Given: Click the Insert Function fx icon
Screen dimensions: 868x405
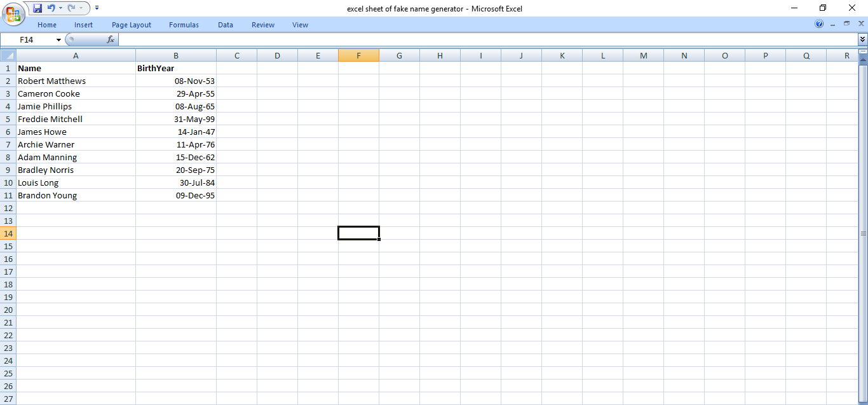Looking at the screenshot, I should [x=111, y=39].
